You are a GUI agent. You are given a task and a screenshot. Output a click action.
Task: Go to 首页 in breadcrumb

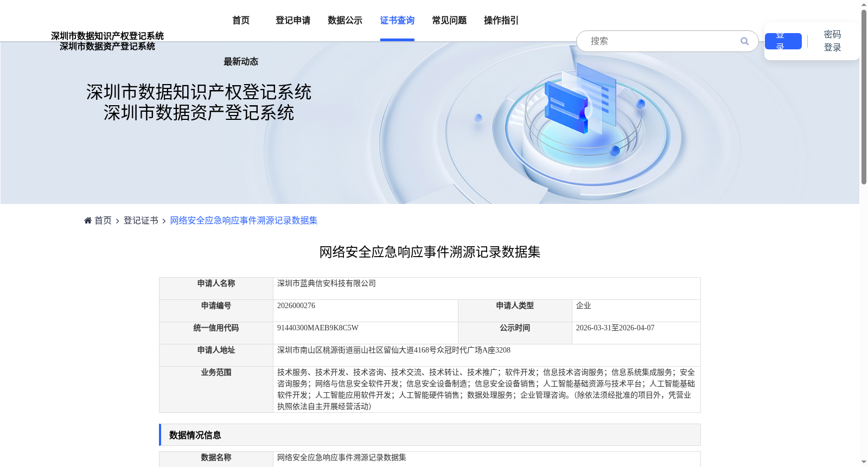[103, 220]
